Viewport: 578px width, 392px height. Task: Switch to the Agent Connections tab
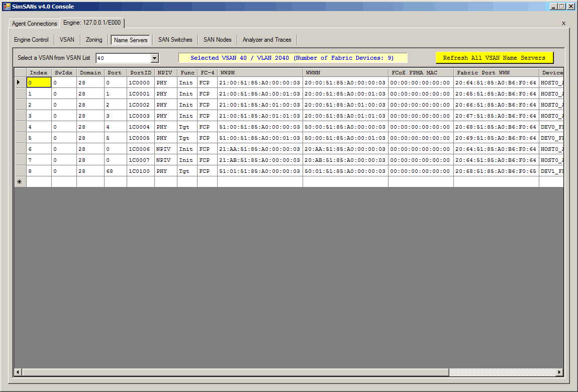pos(35,24)
